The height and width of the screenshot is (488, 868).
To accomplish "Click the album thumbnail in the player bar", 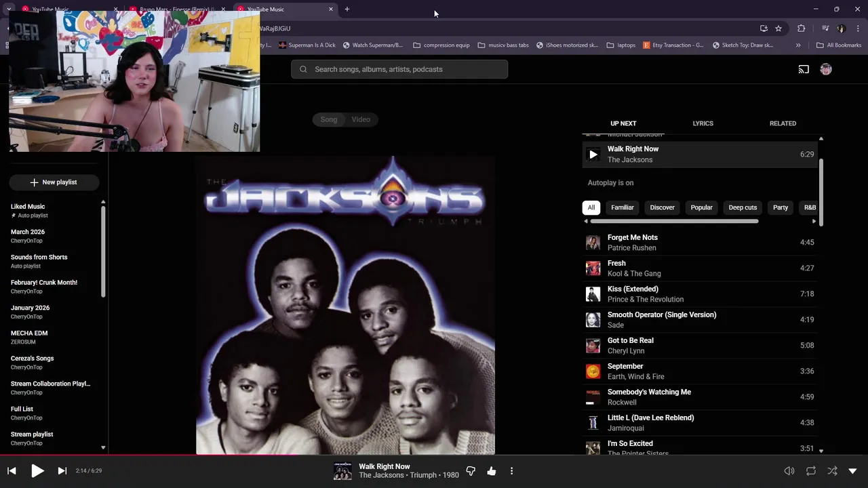I will 342,471.
